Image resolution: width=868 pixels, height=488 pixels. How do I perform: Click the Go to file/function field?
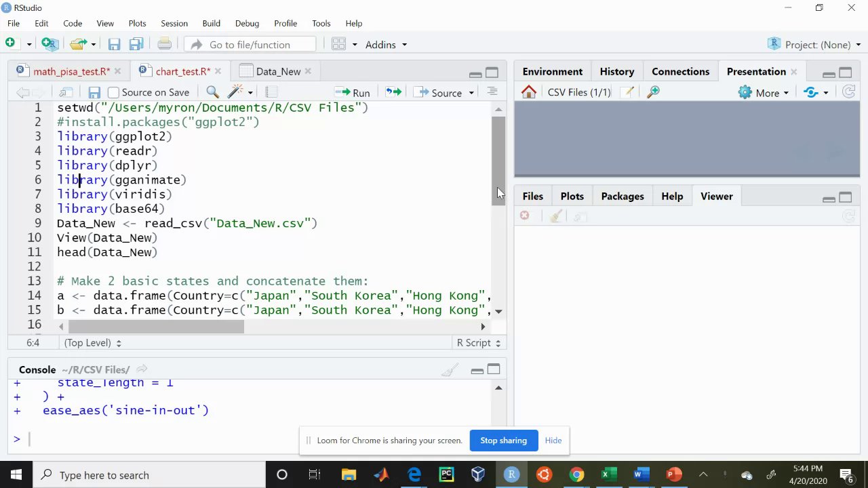pyautogui.click(x=250, y=45)
